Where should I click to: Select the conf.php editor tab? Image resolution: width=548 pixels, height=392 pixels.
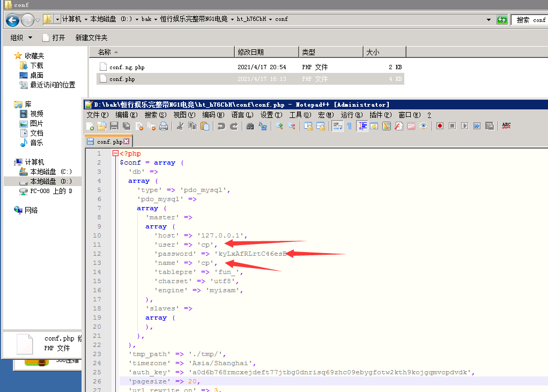click(108, 142)
